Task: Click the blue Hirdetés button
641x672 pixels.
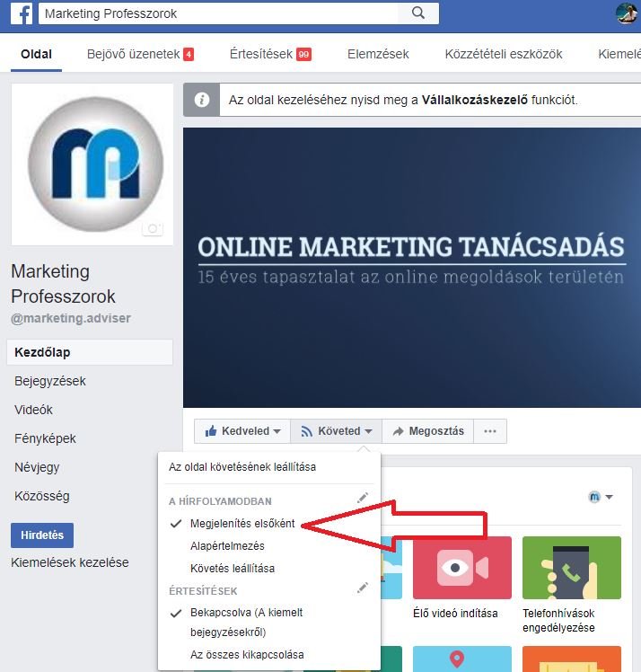Action: coord(42,535)
